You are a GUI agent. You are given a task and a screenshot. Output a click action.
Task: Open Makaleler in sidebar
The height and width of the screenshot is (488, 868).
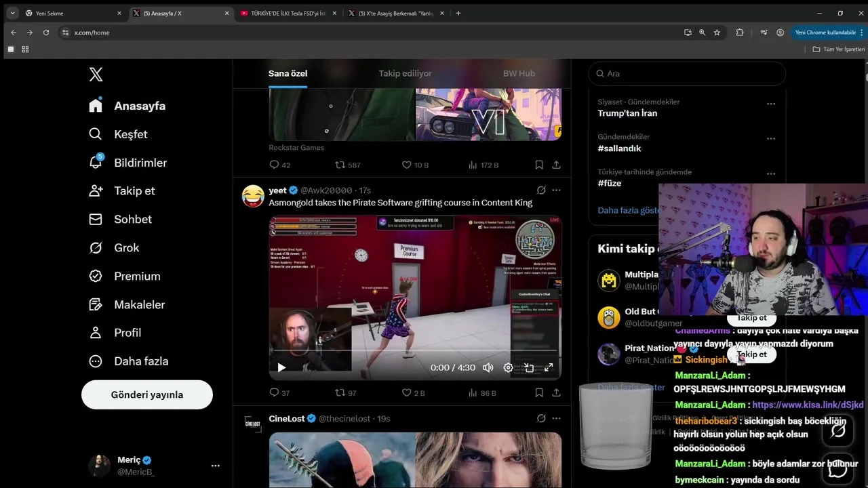pos(127,304)
